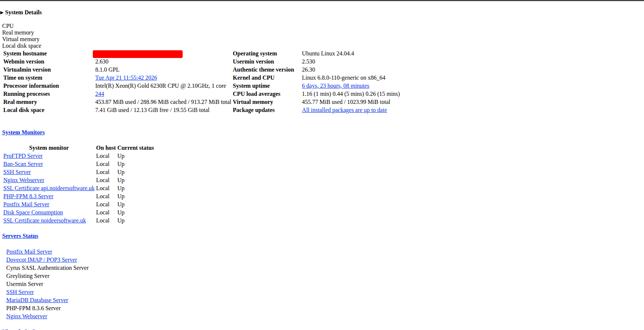
Task: Click the system uptime link
Action: tap(335, 86)
